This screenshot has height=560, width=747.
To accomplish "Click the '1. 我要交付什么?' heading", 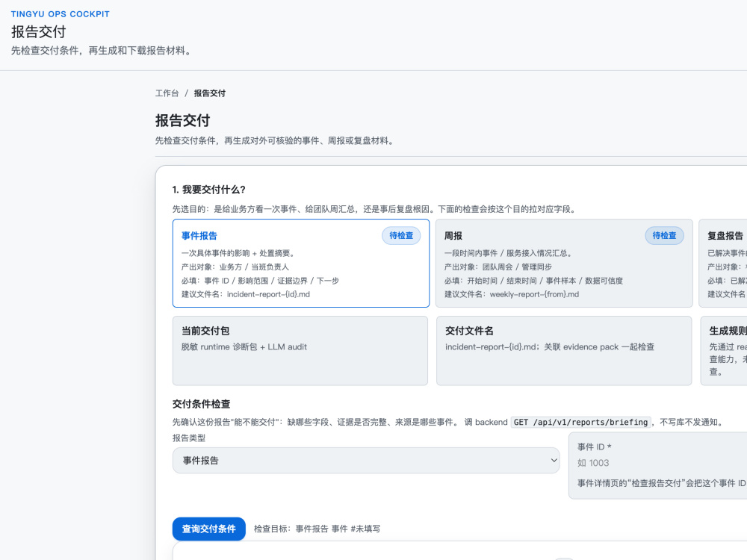I will 208,190.
